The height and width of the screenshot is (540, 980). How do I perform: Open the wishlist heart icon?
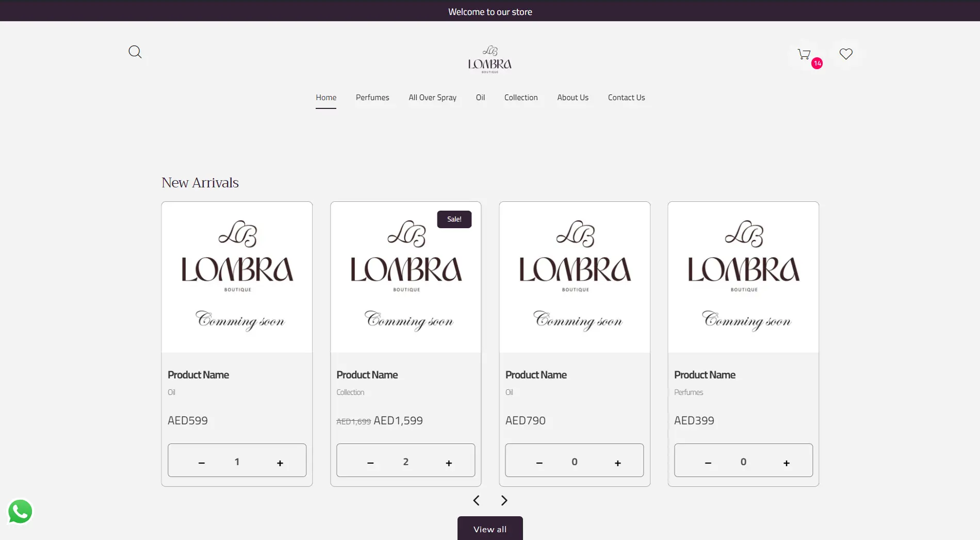point(845,54)
